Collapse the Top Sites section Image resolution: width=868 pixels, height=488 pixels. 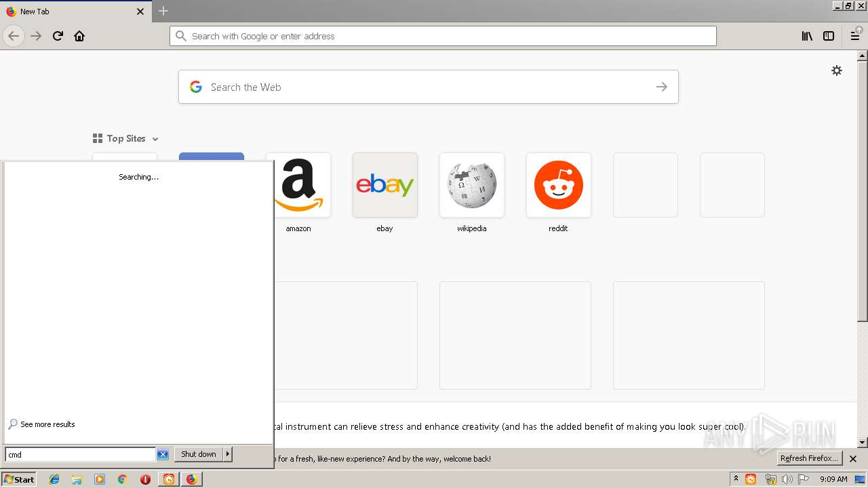125,138
